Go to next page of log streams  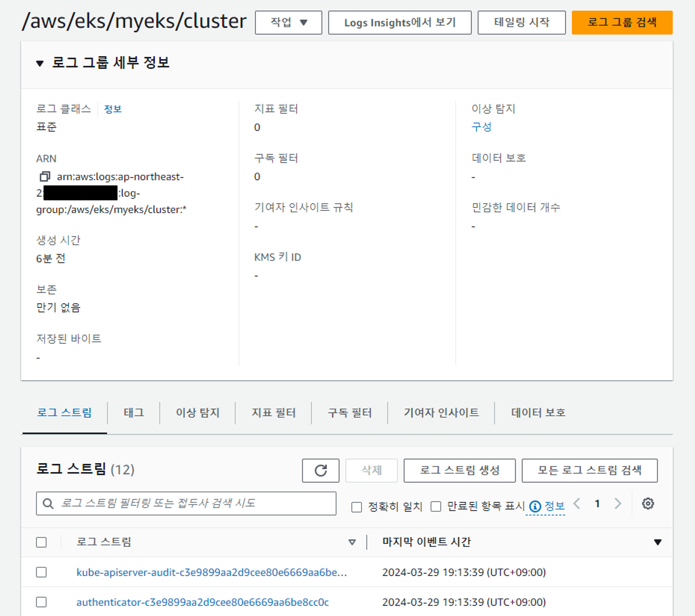coord(618,503)
